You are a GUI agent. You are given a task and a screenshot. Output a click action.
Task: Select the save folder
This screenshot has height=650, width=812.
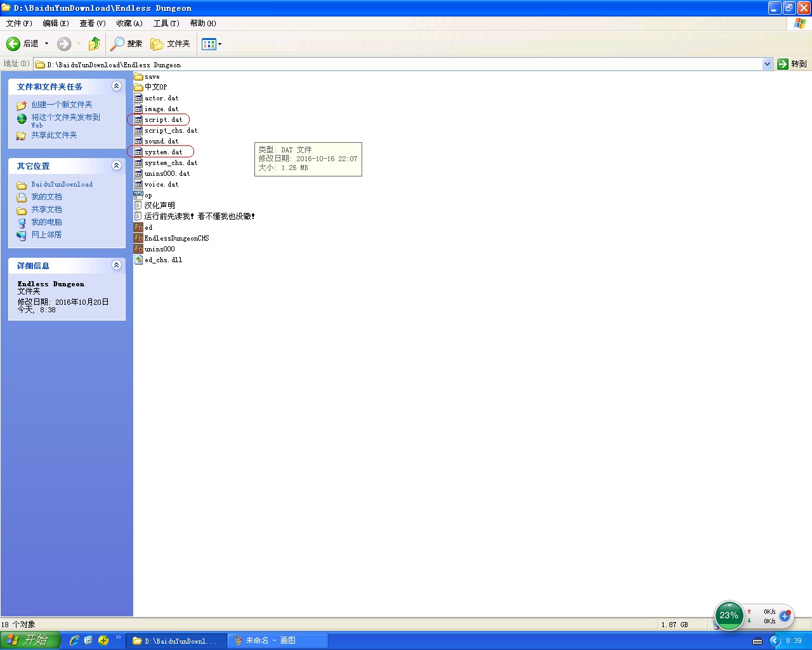pyautogui.click(x=147, y=77)
